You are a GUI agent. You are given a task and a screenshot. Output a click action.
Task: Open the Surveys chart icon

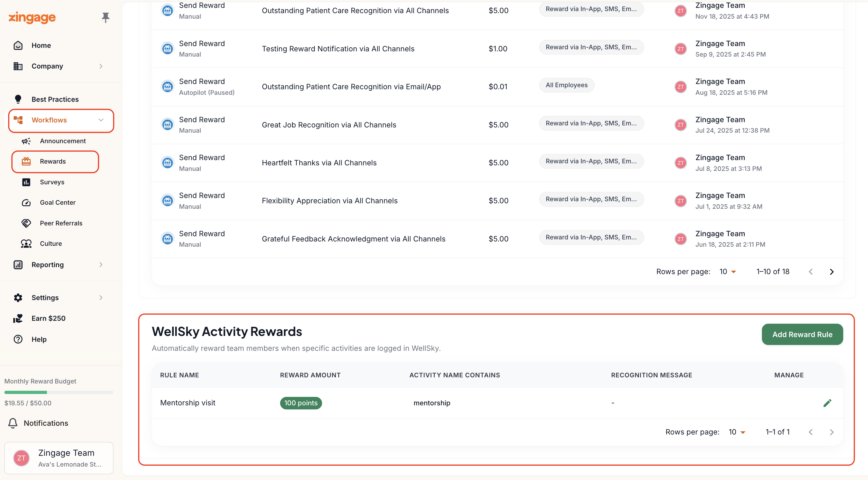coord(26,182)
